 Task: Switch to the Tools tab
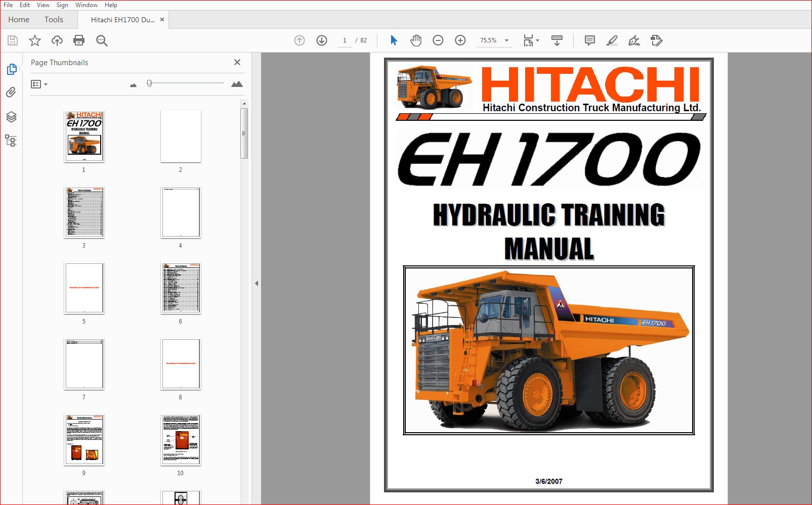tap(54, 20)
